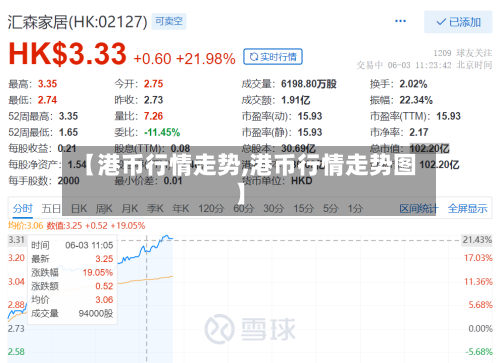Switch to the 年K chart tab
The image size is (500, 363).
[181, 209]
